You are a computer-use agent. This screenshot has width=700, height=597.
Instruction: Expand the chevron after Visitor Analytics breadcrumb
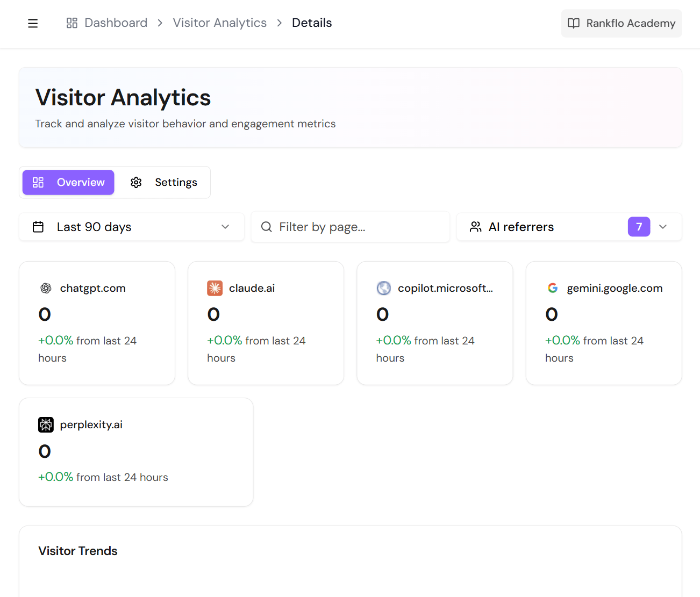click(279, 23)
